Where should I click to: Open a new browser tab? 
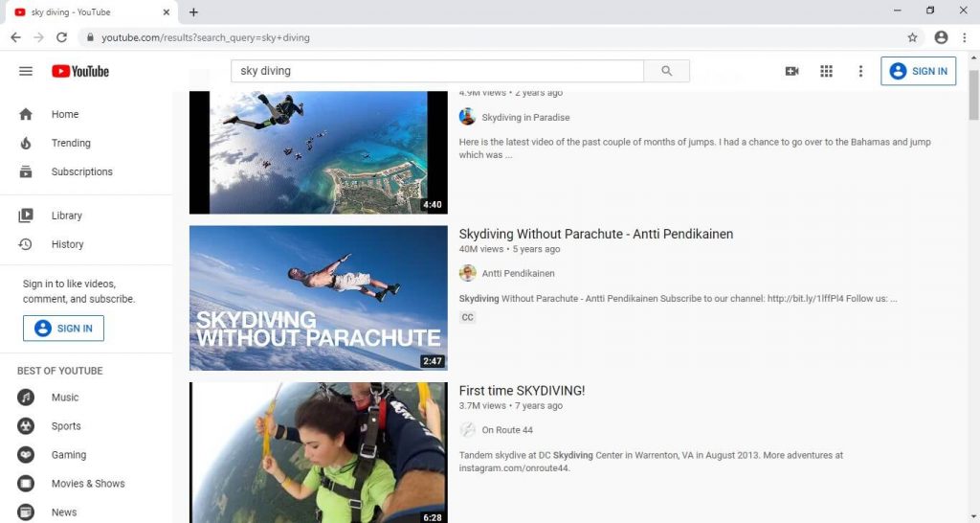tap(193, 11)
